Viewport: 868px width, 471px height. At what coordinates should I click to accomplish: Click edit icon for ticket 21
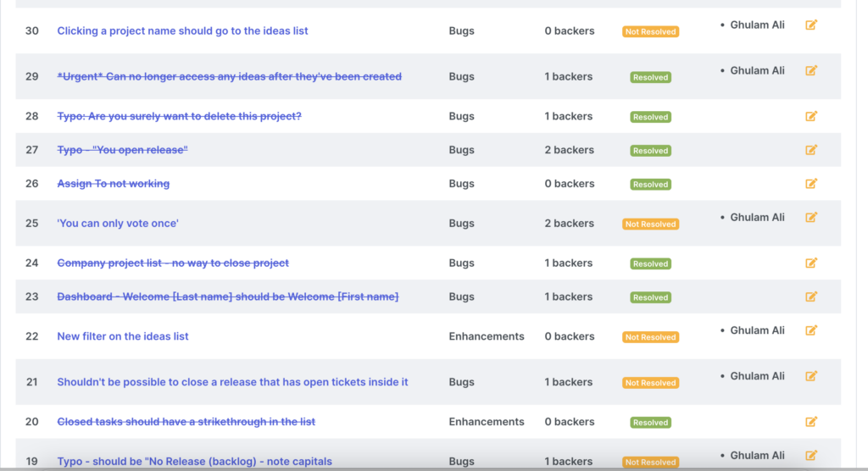click(x=811, y=376)
